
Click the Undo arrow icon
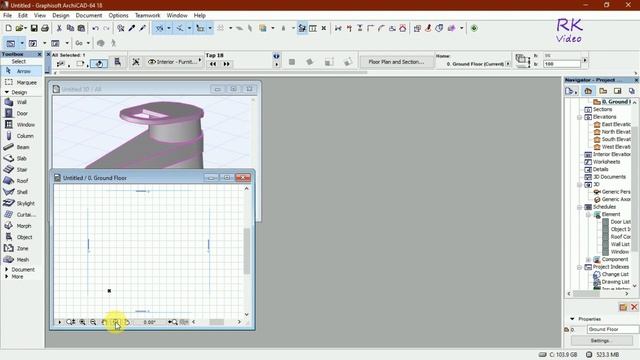click(x=95, y=28)
